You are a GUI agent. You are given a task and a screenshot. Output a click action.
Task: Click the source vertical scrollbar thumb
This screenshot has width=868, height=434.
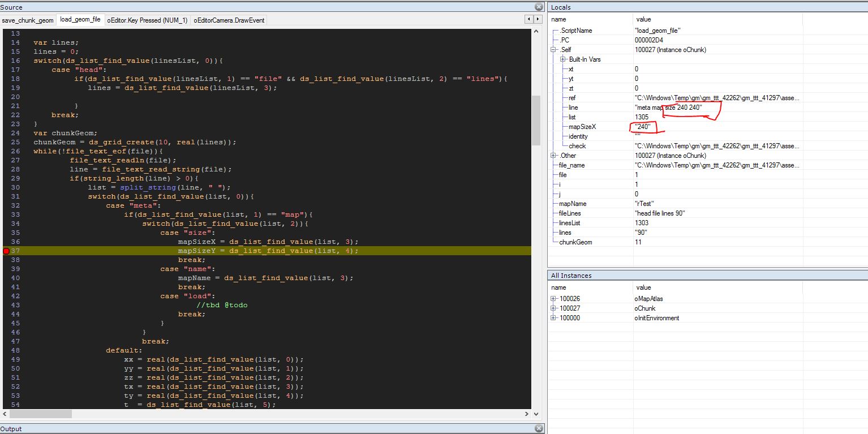pyautogui.click(x=535, y=120)
